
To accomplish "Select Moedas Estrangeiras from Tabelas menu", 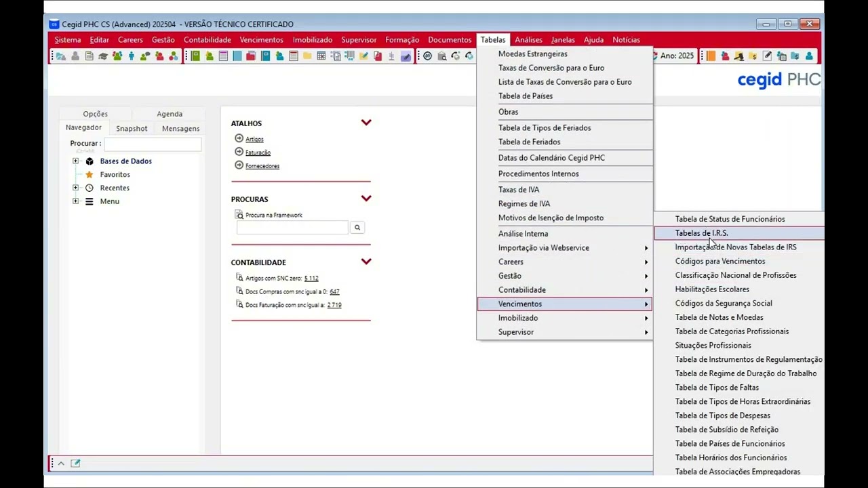I will pos(565,54).
